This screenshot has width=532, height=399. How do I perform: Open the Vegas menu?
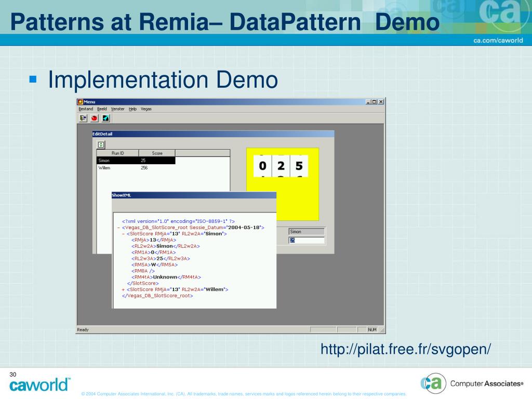click(x=146, y=109)
